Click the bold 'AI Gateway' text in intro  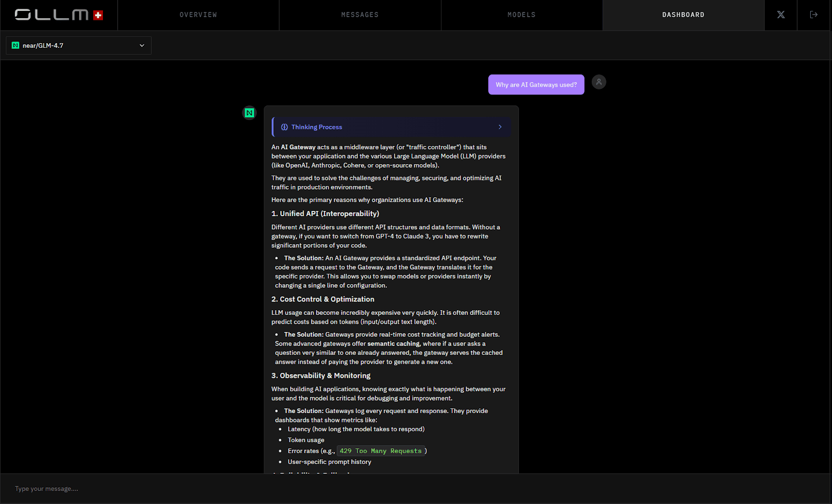(x=298, y=147)
